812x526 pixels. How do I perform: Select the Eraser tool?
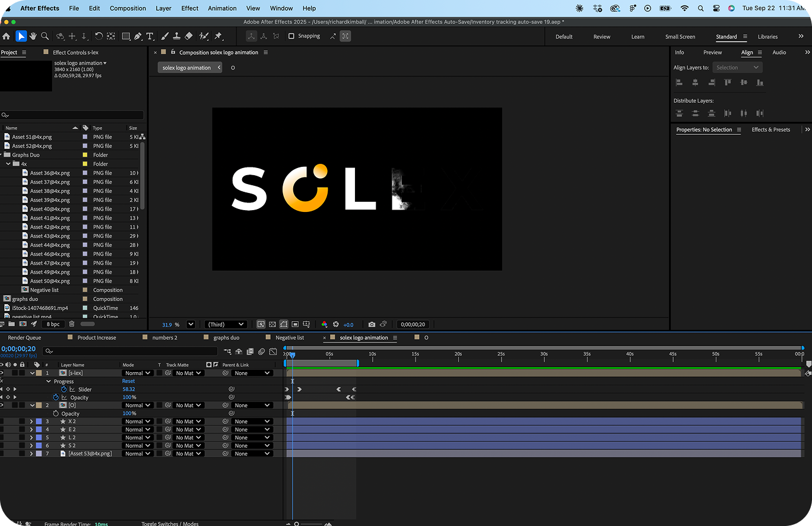(189, 36)
